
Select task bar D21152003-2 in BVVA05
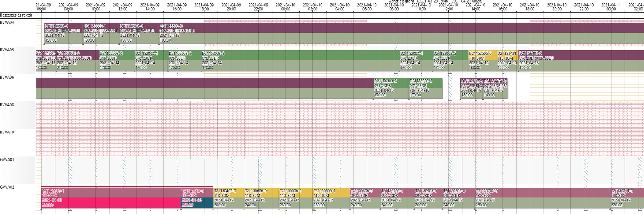coord(185,61)
